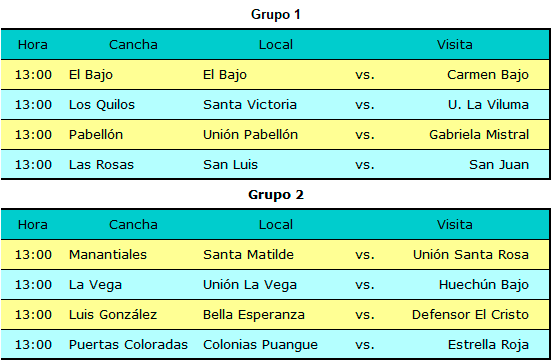Screen dimensions: 551x360
Task: Select the Los Quilos field cell
Action: (x=102, y=105)
